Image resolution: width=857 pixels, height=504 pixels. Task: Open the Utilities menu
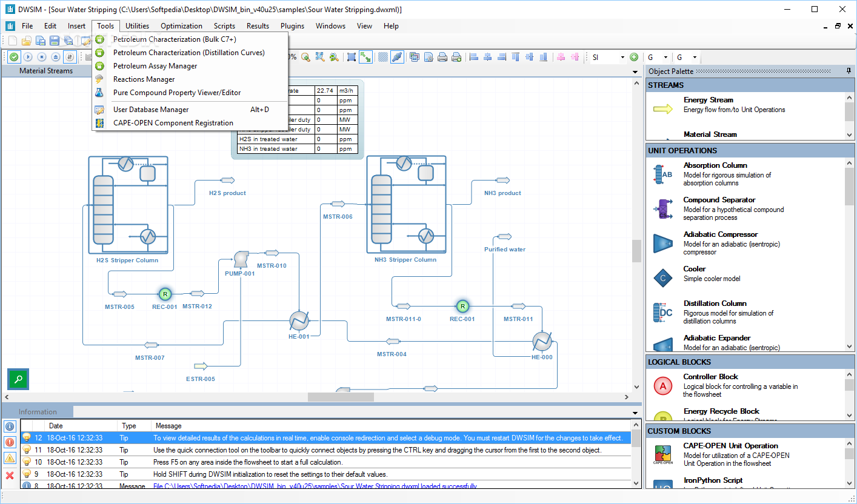(138, 26)
